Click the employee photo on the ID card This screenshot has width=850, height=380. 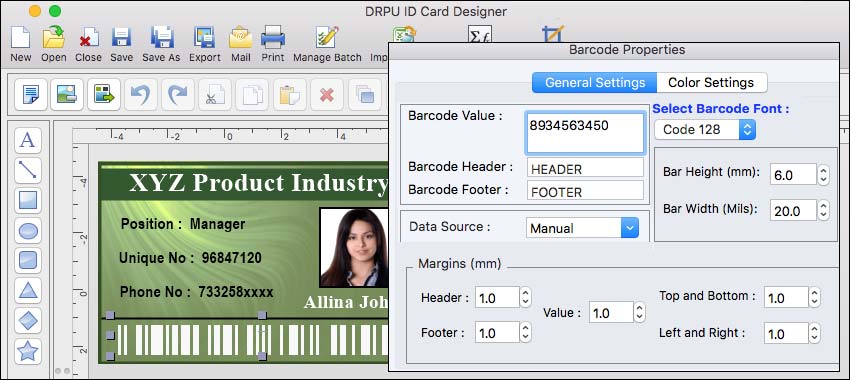[x=355, y=247]
